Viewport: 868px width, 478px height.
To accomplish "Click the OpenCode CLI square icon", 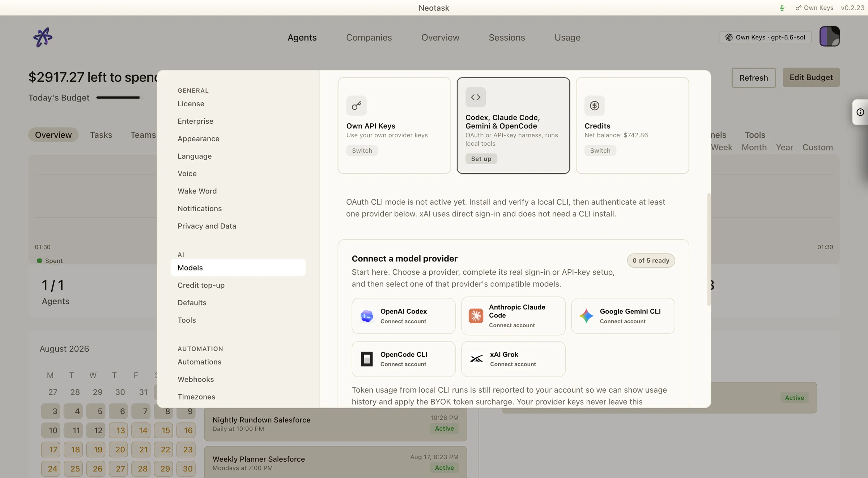I will point(367,359).
